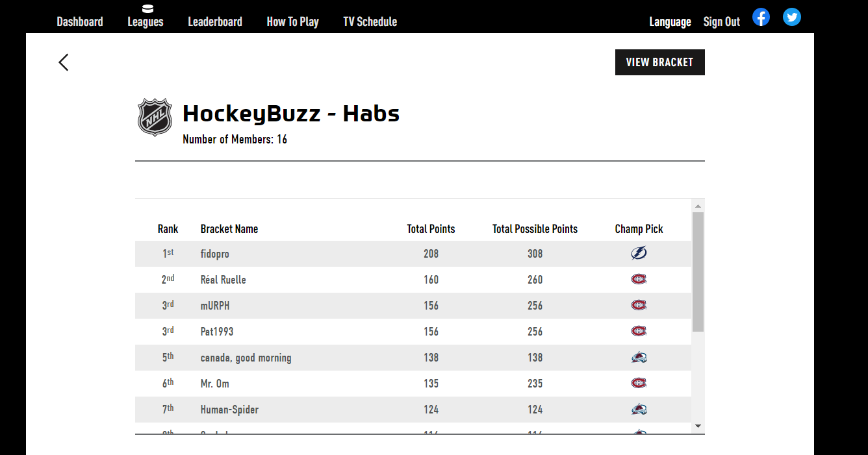This screenshot has height=455, width=868.
Task: Open the Leagues tab
Action: pos(146,21)
